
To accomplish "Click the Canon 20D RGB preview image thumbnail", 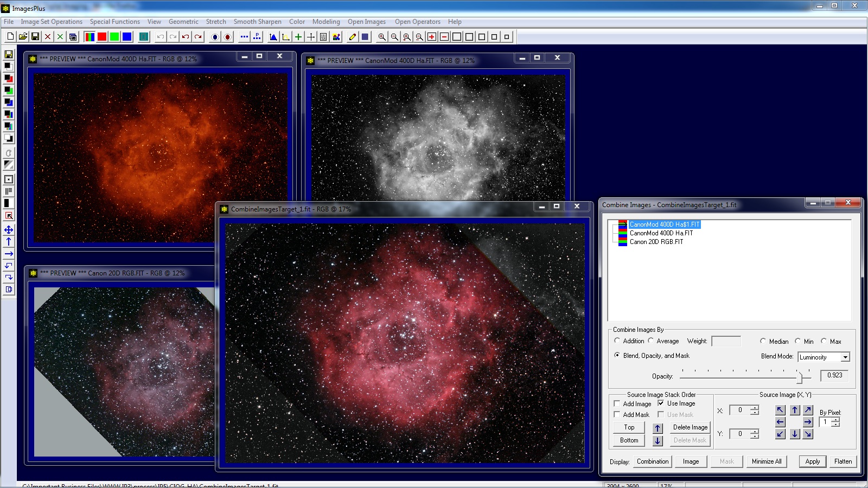I will pyautogui.click(x=124, y=372).
